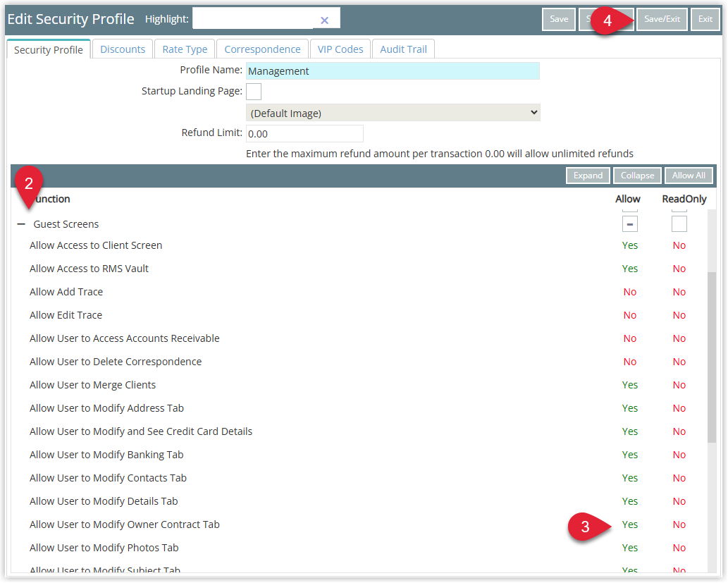728x583 pixels.
Task: Toggle Allow for Modify Address Tab
Action: pyautogui.click(x=629, y=408)
